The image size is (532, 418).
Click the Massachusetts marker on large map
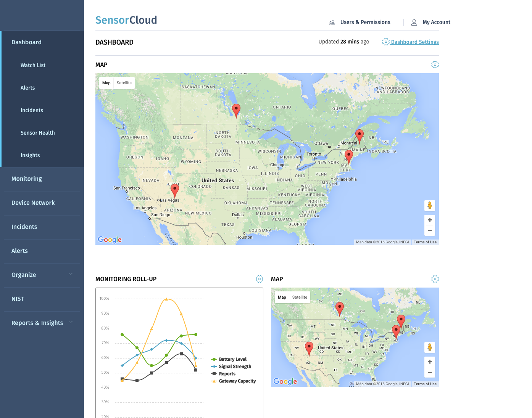pyautogui.click(x=349, y=157)
